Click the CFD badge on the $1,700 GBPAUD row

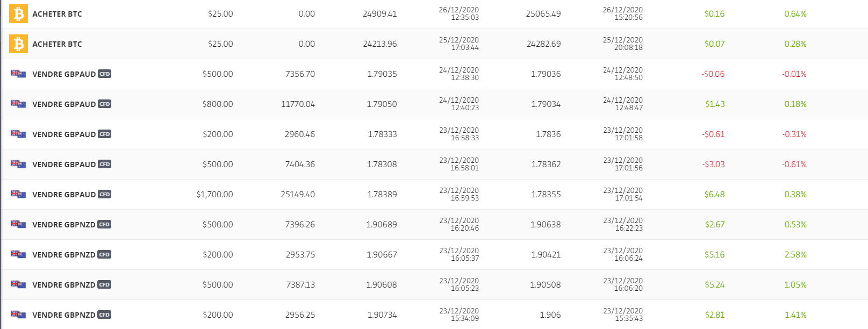point(104,195)
